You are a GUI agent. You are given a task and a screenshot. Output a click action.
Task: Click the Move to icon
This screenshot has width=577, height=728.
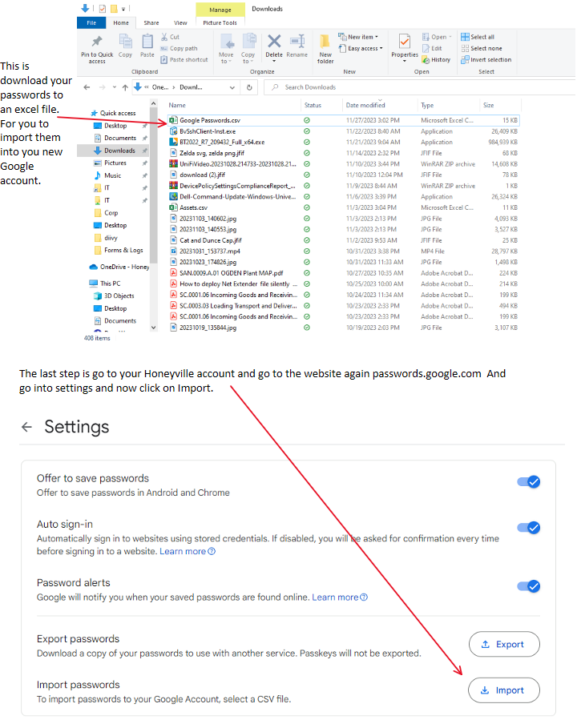(x=227, y=42)
